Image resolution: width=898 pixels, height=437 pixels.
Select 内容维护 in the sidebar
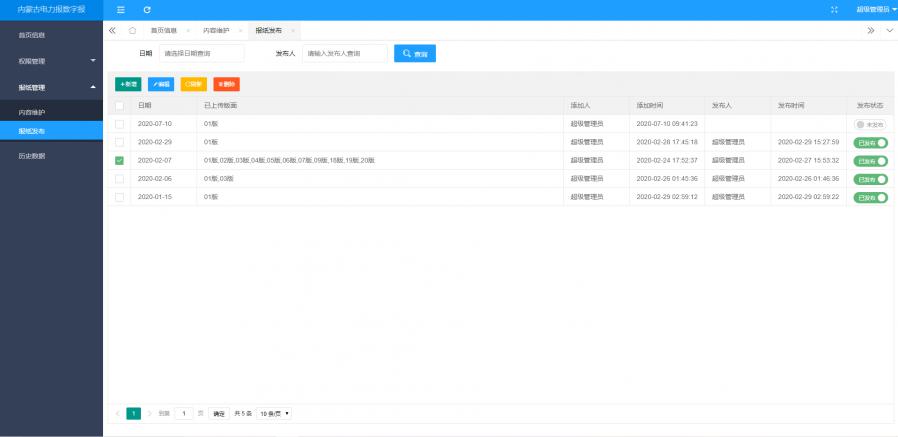pos(32,112)
